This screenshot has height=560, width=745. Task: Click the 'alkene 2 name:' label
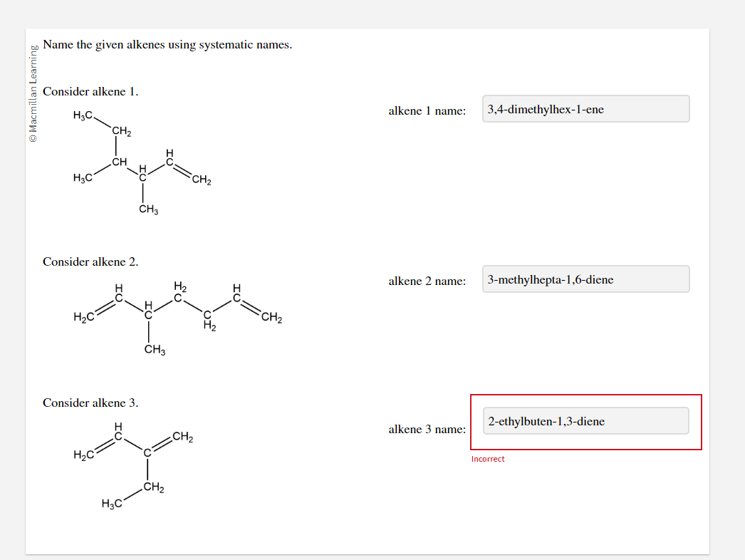coord(427,281)
